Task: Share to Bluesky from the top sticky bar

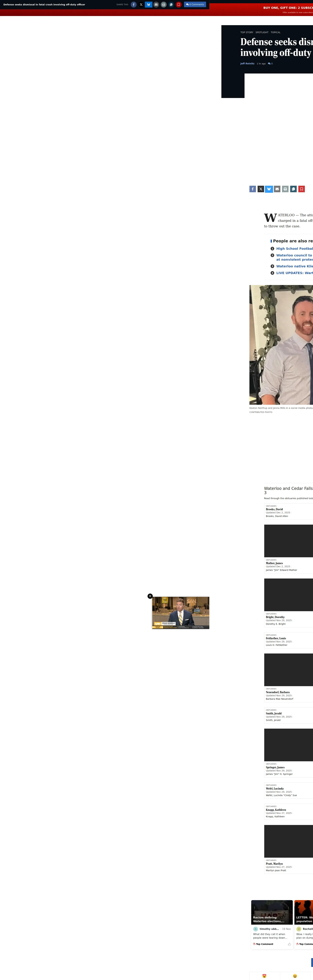Action: point(149,5)
